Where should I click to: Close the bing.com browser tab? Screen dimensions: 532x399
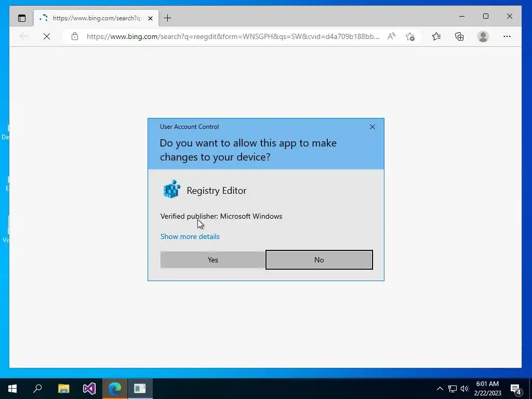pos(150,18)
